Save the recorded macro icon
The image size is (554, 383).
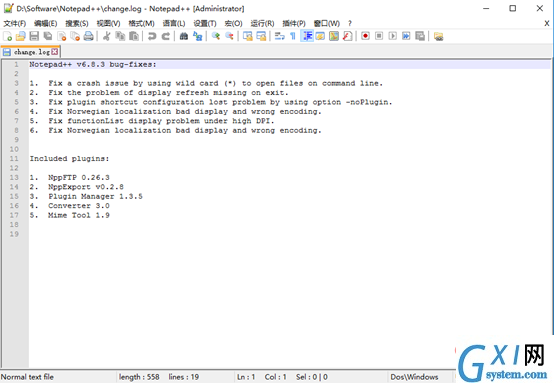click(420, 36)
